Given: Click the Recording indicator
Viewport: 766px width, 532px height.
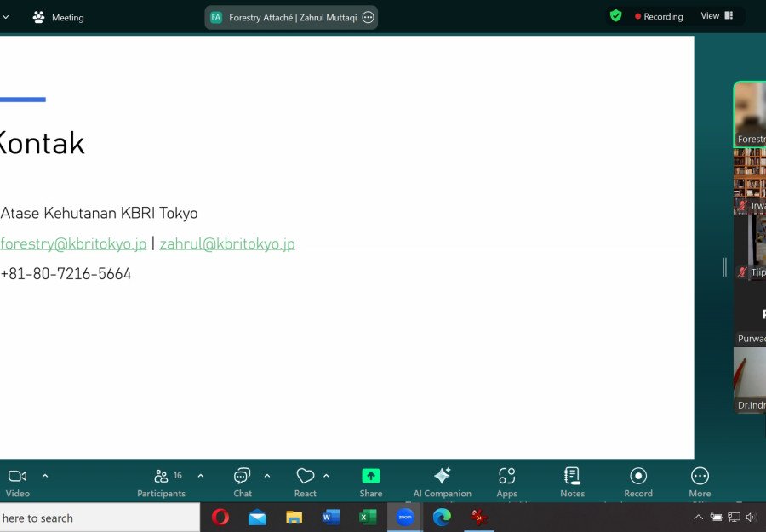Looking at the screenshot, I should coord(659,17).
